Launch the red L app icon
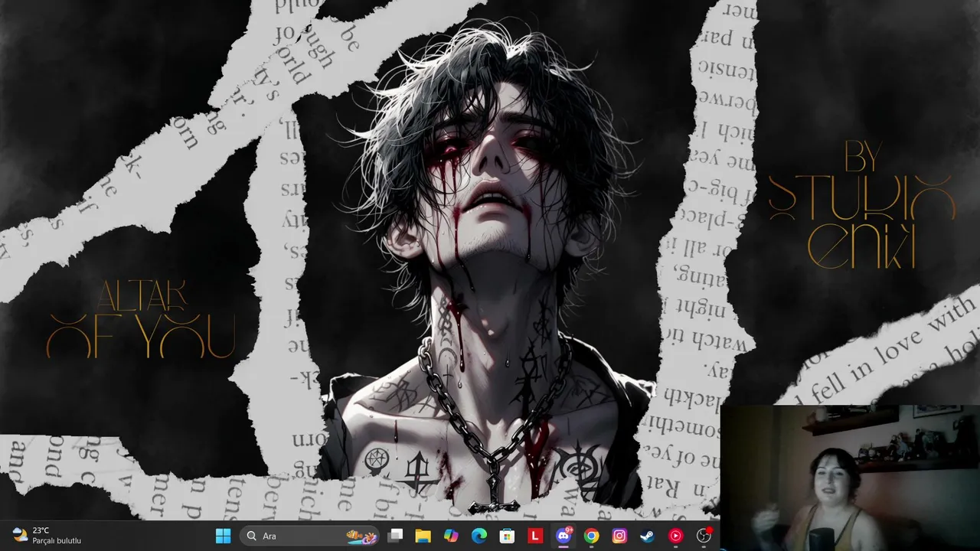The height and width of the screenshot is (551, 980). coord(535,536)
